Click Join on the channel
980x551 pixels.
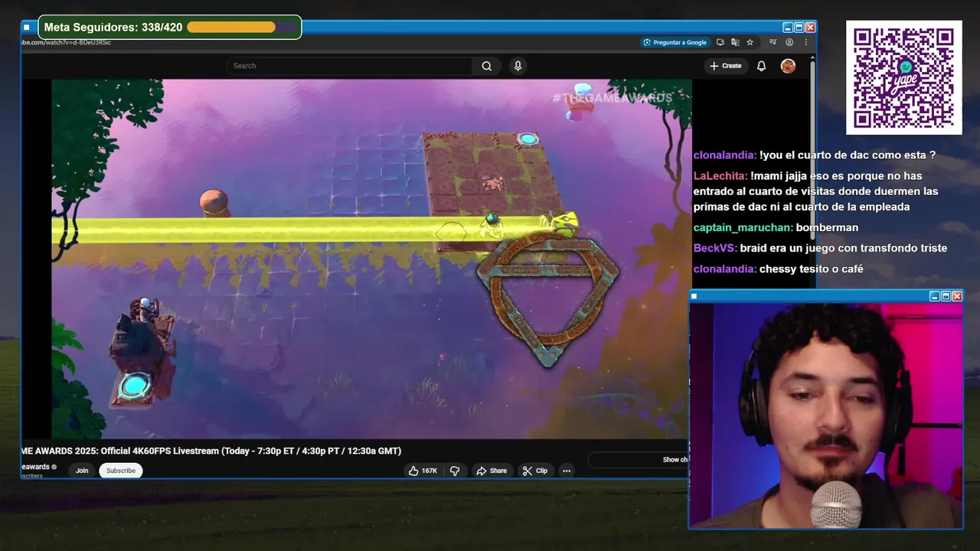(x=82, y=471)
